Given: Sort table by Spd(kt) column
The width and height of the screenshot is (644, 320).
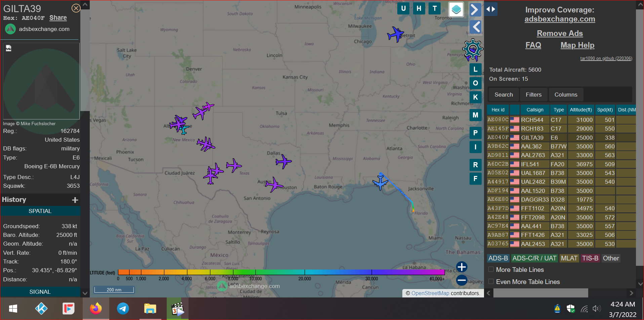Looking at the screenshot, I should click(605, 110).
